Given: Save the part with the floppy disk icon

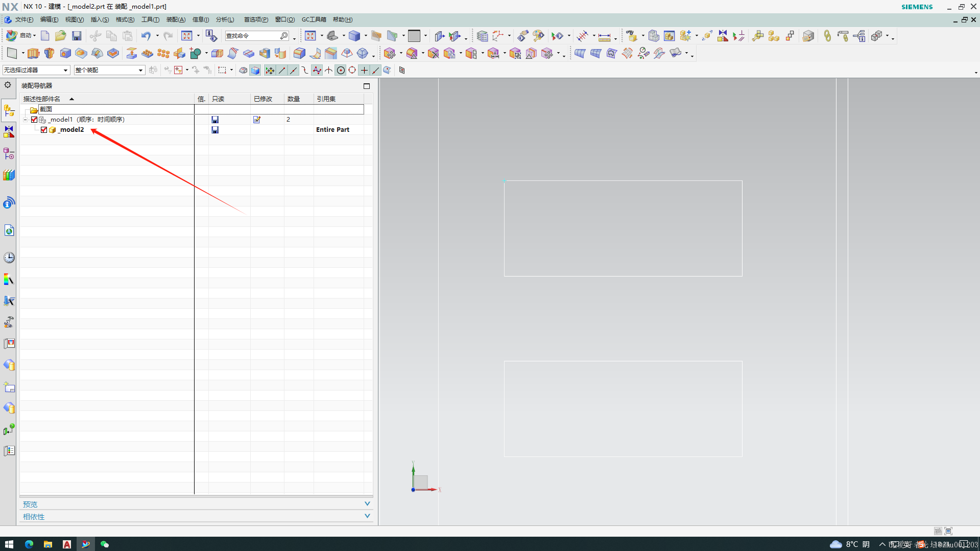Looking at the screenshot, I should pos(77,36).
